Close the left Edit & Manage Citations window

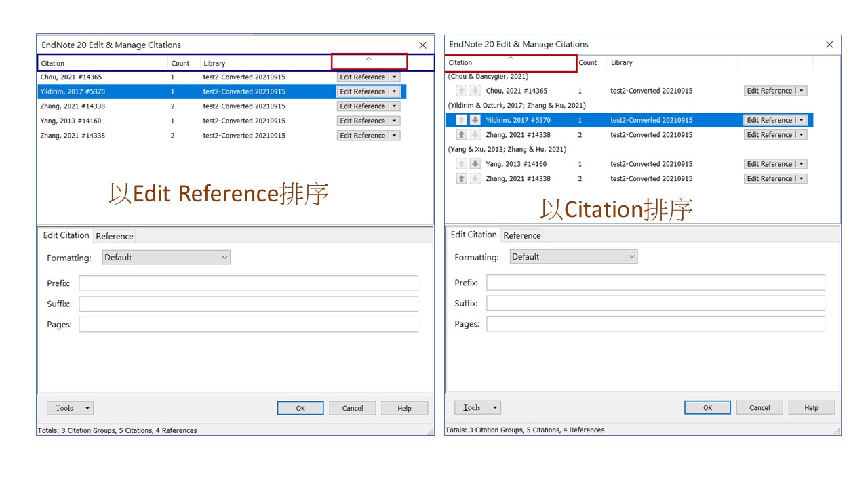422,45
